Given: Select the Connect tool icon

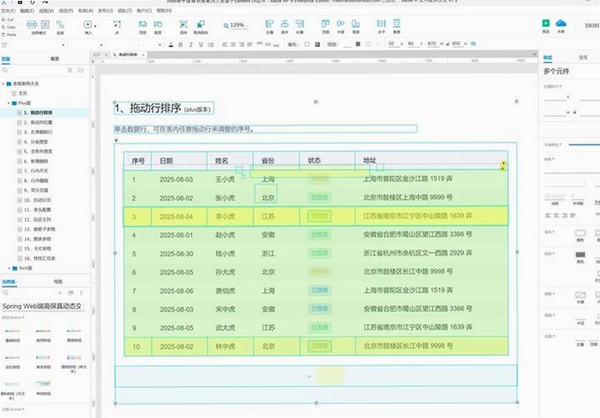Looking at the screenshot, I should point(60,25).
